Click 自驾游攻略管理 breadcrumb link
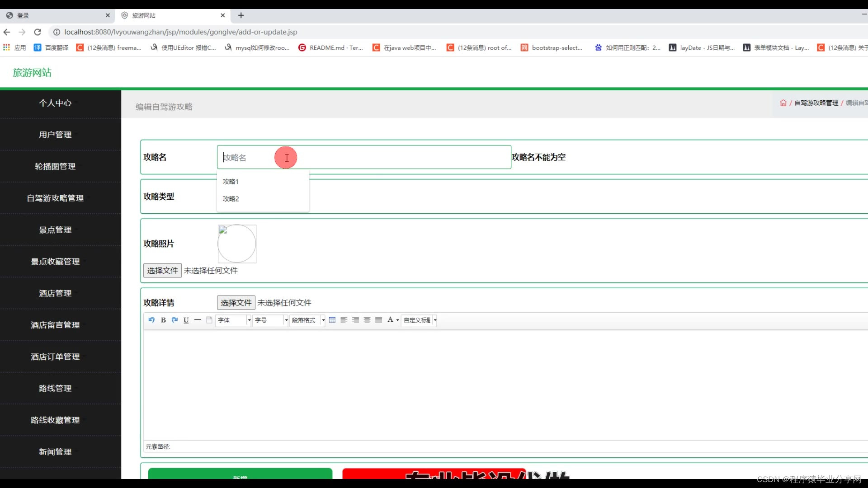 tap(816, 103)
